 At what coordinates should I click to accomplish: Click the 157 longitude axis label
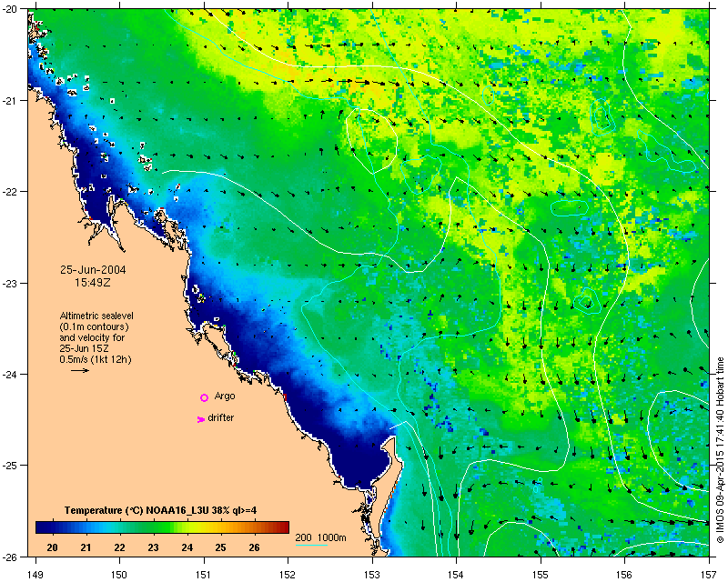(709, 576)
